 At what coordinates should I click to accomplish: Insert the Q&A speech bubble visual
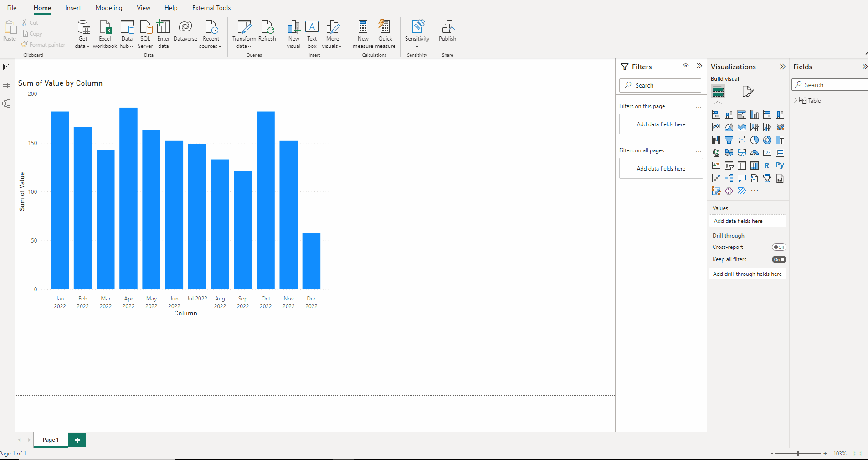click(742, 178)
